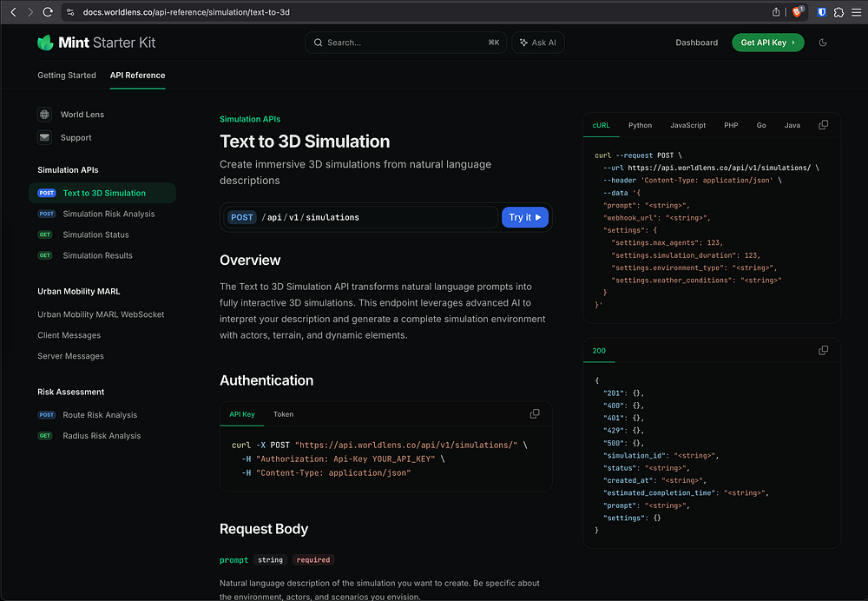
Task: Open Simulation Status page
Action: [95, 234]
